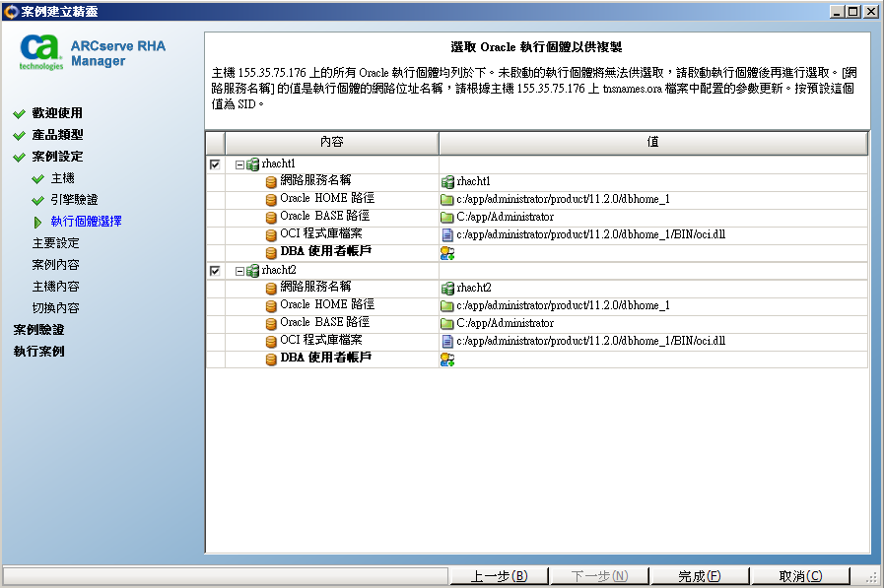Select the 執行個體選擇 sub-step
This screenshot has height=588, width=884.
point(86,222)
